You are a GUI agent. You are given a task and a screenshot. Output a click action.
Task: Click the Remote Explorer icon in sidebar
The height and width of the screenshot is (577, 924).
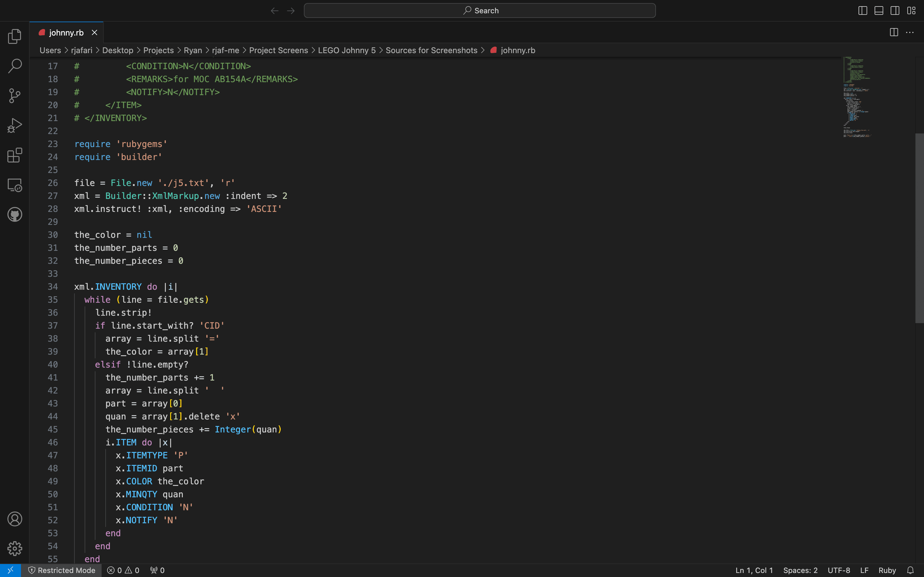point(15,185)
